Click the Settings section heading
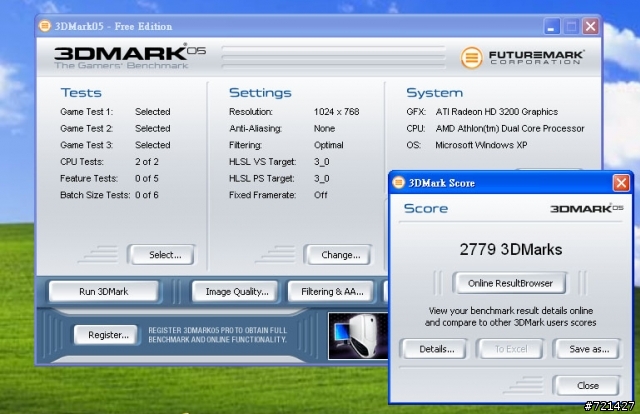The width and height of the screenshot is (640, 414). click(260, 93)
